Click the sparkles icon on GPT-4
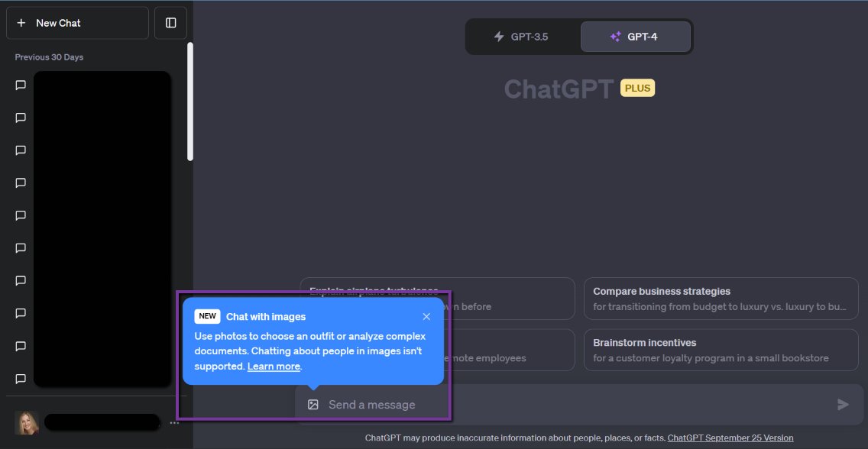Viewport: 868px width, 449px height. pyautogui.click(x=616, y=36)
